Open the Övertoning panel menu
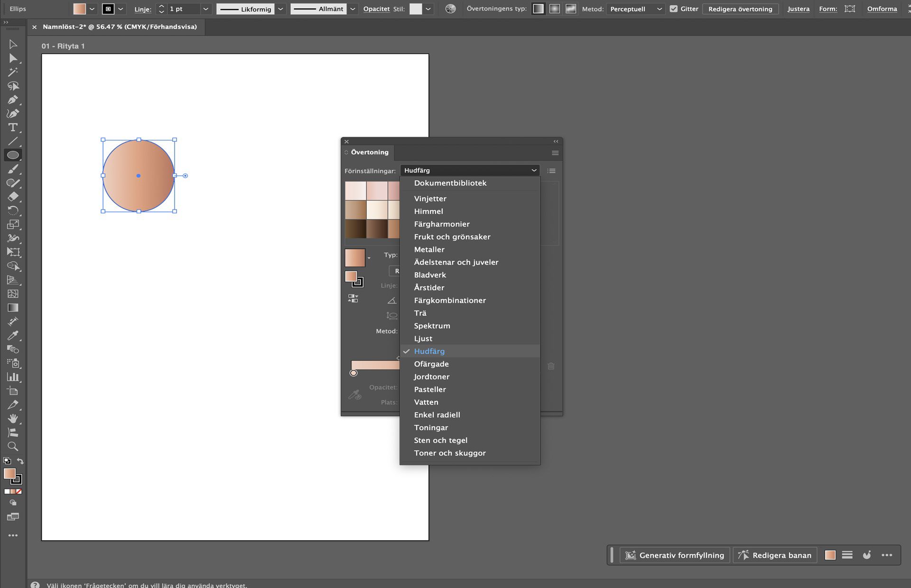This screenshot has width=911, height=588. 554,152
